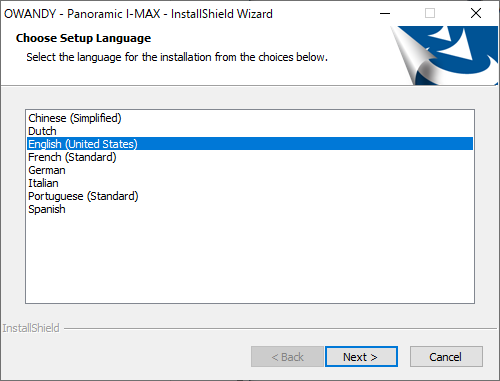Close the InstallShield Wizard window

coord(476,13)
